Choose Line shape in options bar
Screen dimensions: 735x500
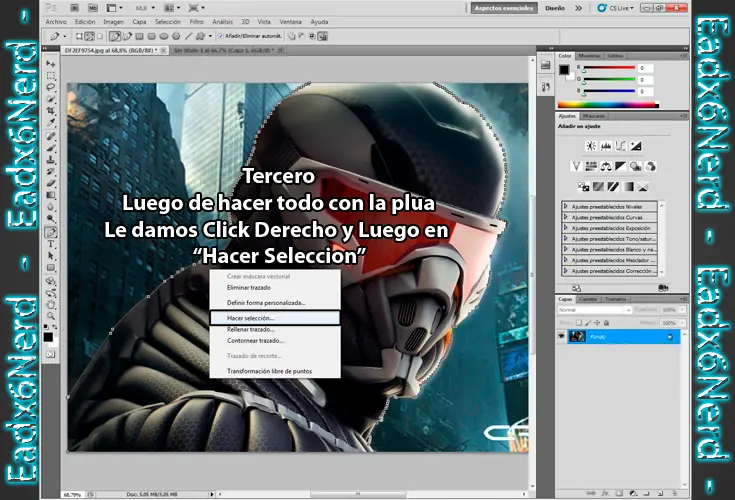point(188,36)
